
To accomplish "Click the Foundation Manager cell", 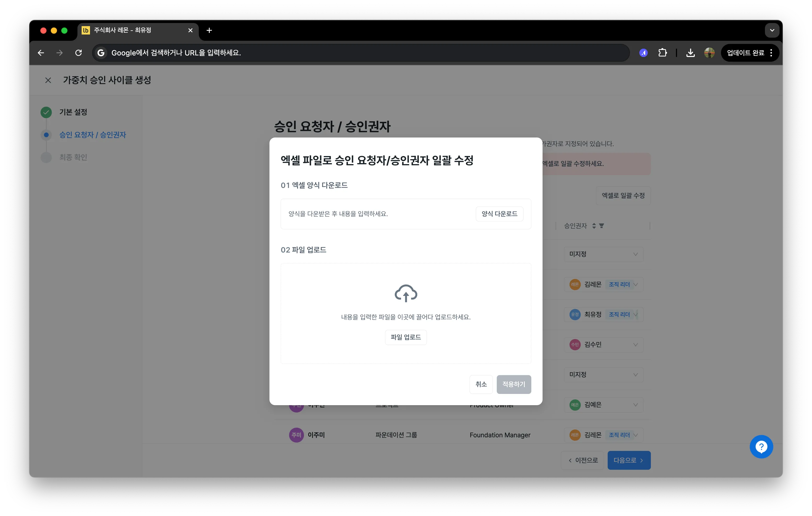I will click(x=500, y=435).
